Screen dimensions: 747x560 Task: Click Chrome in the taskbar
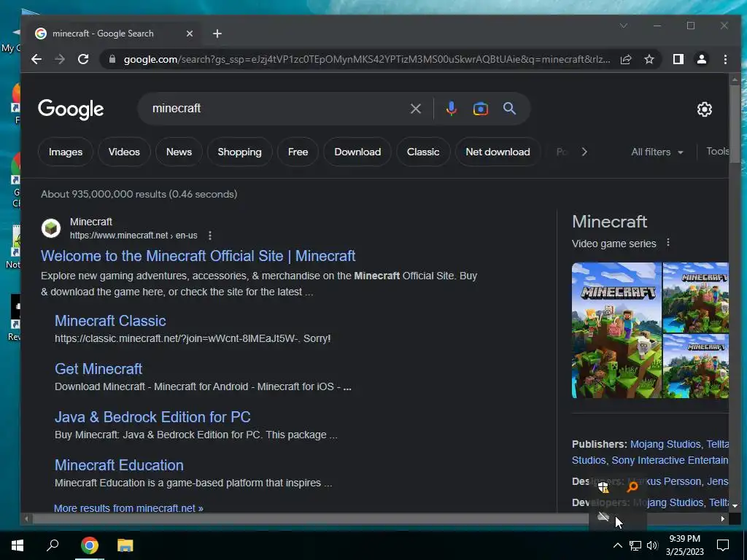click(89, 545)
